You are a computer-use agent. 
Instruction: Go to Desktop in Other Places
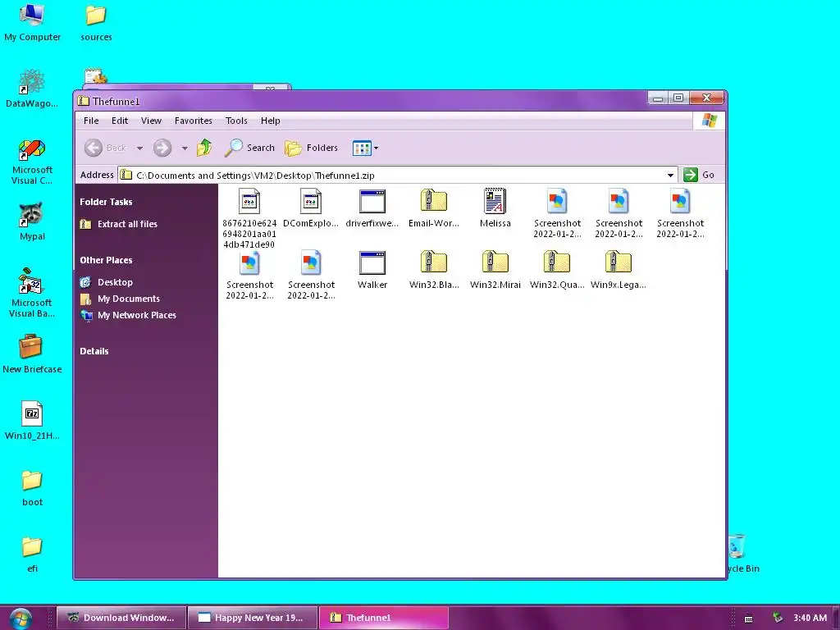coord(115,282)
